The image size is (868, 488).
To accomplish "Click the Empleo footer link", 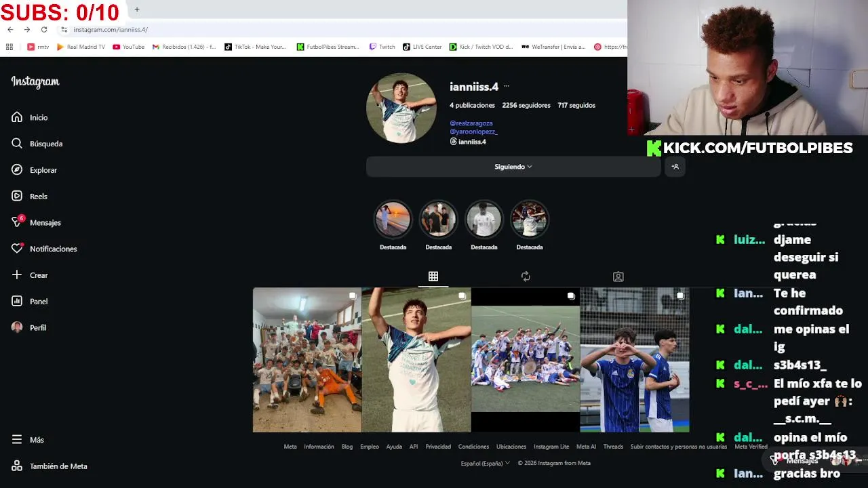I will 370,447.
